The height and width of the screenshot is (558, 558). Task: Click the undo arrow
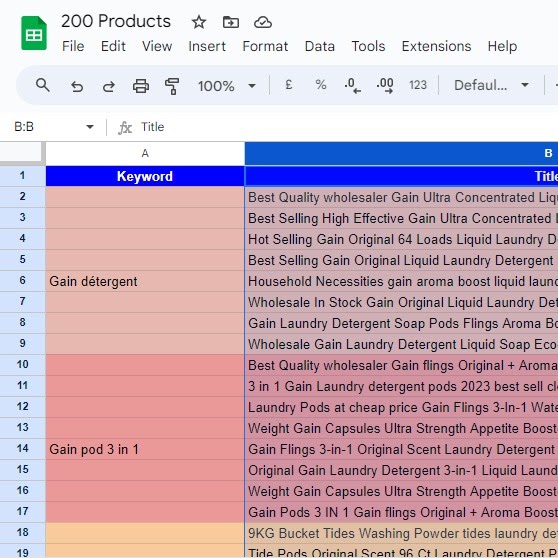[77, 86]
